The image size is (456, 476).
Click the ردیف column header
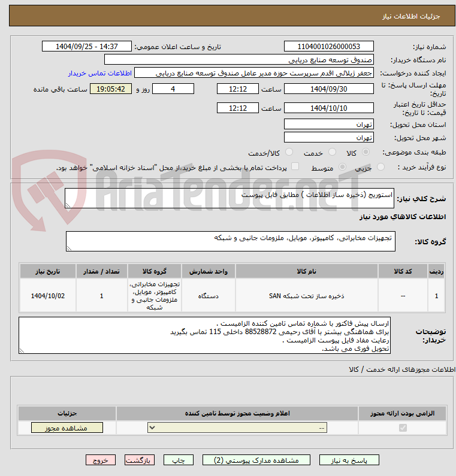[436, 271]
